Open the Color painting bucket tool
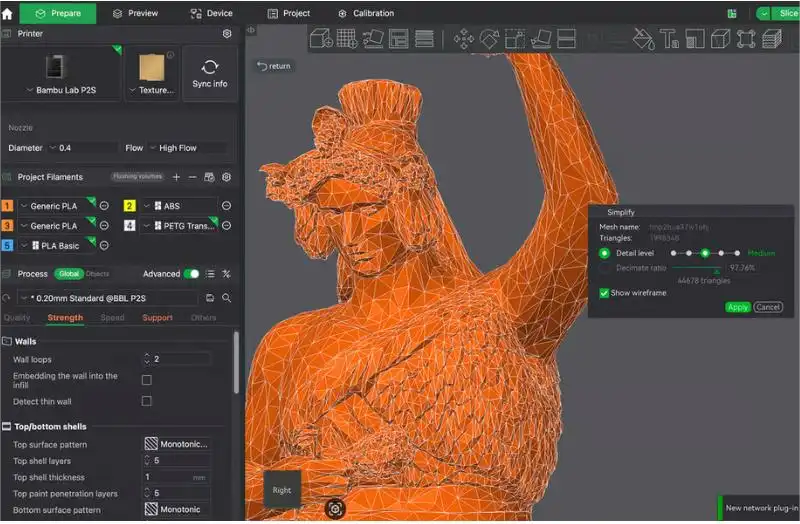The image size is (800, 524). click(643, 39)
